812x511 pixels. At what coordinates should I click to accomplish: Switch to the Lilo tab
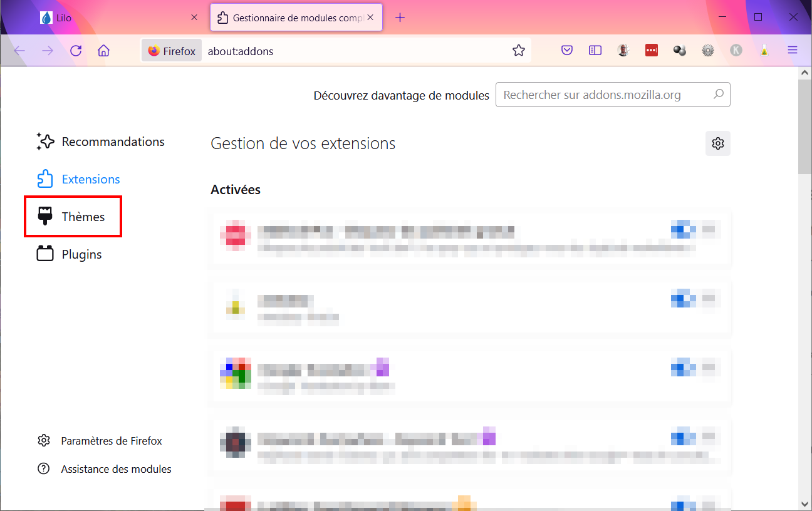click(x=119, y=18)
